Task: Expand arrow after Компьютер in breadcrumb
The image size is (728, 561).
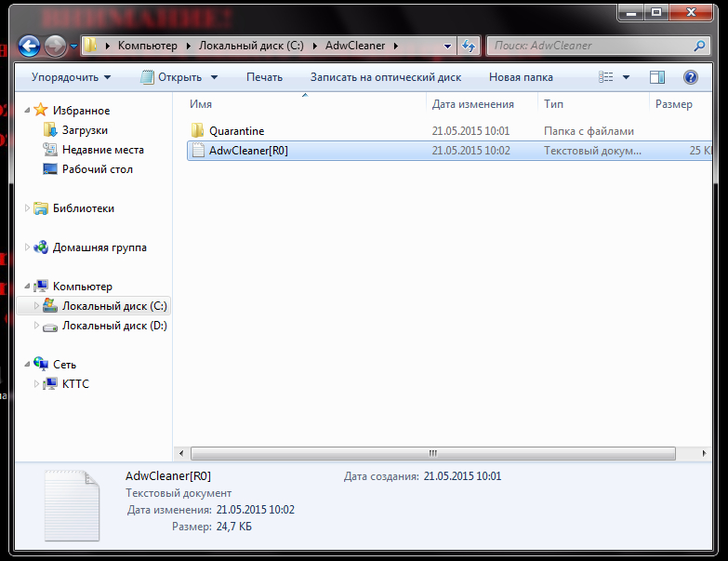Action: click(x=188, y=46)
